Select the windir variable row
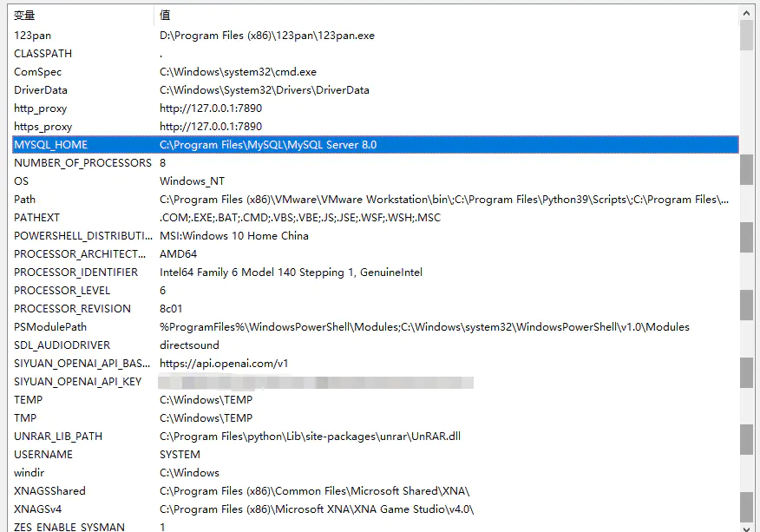 pos(375,473)
